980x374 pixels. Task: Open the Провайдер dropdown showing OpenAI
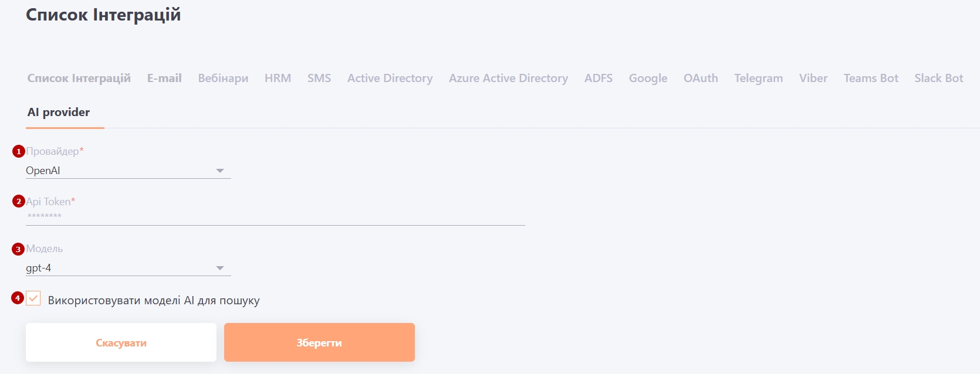tap(127, 171)
